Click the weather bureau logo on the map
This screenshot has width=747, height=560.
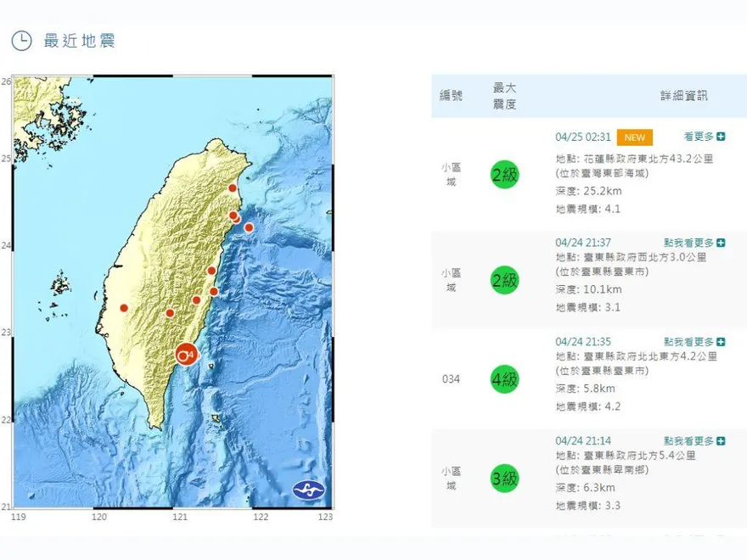[308, 490]
